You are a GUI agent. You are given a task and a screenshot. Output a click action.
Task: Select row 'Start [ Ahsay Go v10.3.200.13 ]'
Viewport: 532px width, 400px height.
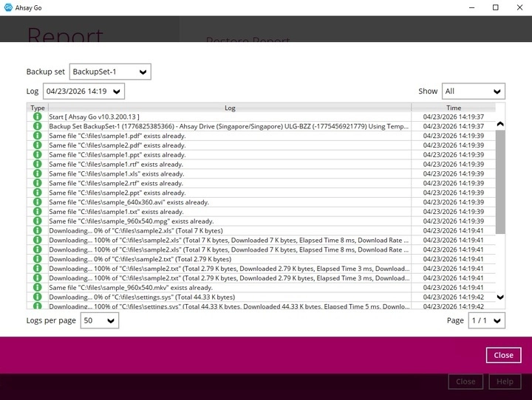coord(261,117)
